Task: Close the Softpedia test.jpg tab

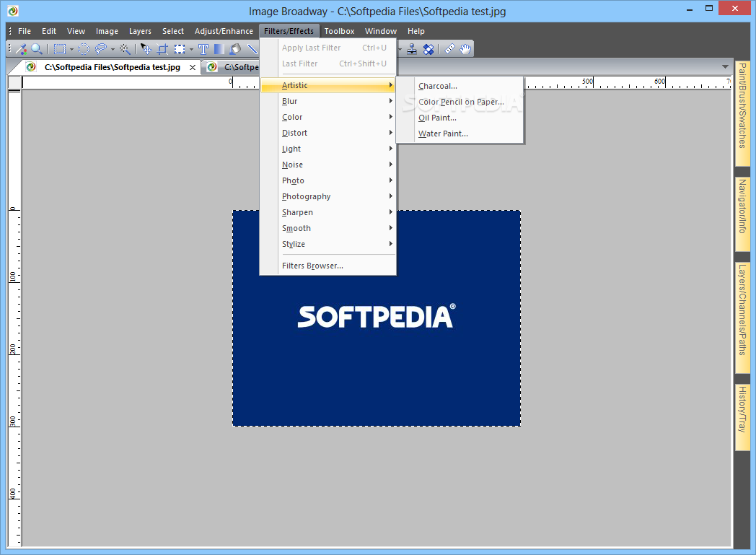Action: click(x=193, y=68)
